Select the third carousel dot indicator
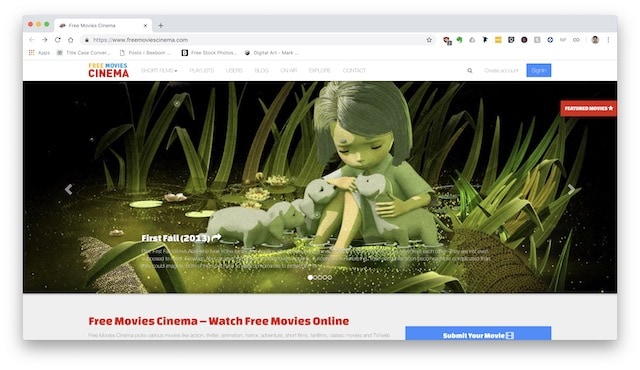The width and height of the screenshot is (640, 370). click(x=320, y=277)
